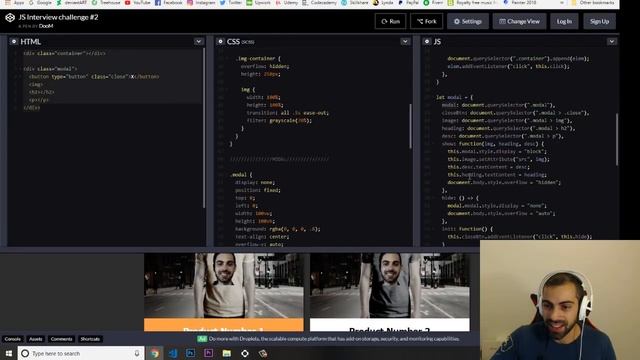This screenshot has width=640, height=360.
Task: Click the close button line in HTML editor
Action: click(94, 77)
